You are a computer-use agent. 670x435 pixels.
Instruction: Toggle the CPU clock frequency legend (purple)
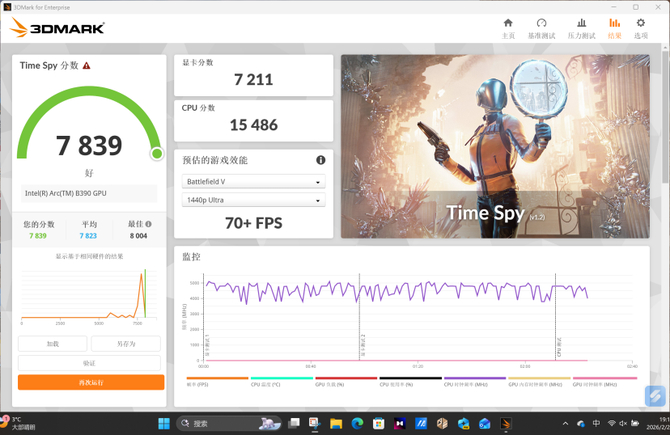474,382
